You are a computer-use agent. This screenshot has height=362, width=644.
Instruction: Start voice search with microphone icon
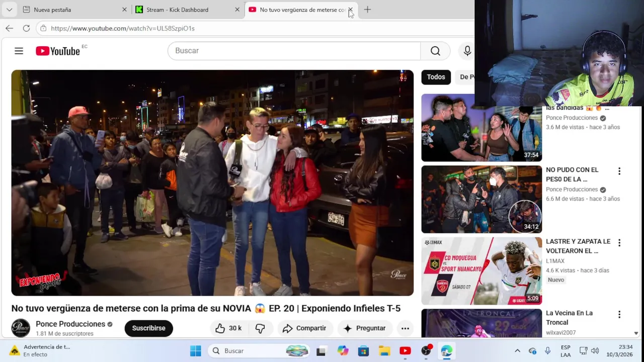tap(467, 51)
